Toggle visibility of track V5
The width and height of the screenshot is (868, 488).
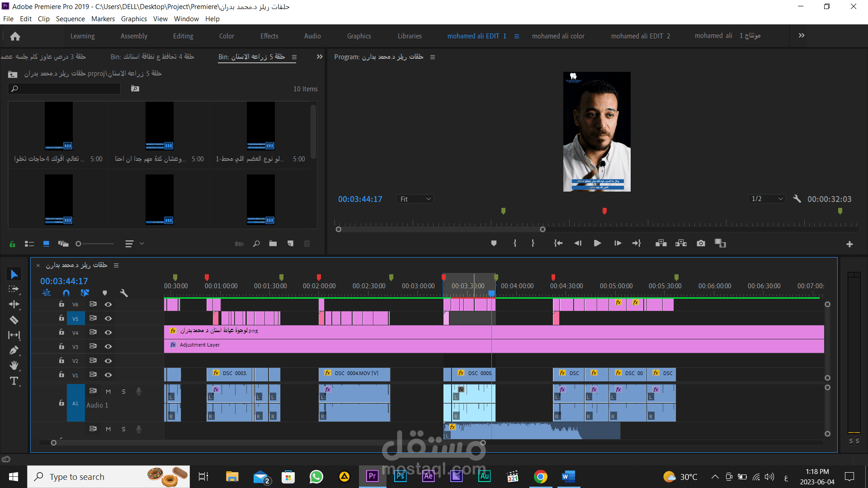point(108,319)
